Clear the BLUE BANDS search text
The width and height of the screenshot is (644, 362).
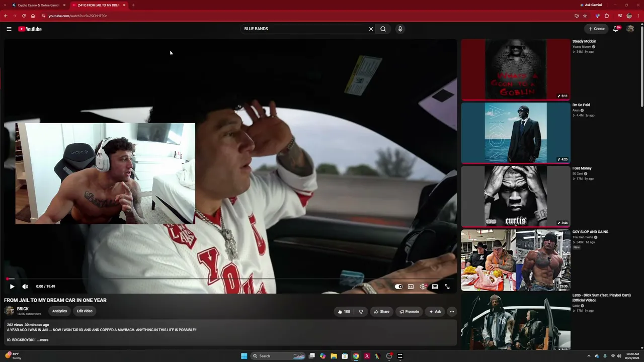tap(371, 29)
